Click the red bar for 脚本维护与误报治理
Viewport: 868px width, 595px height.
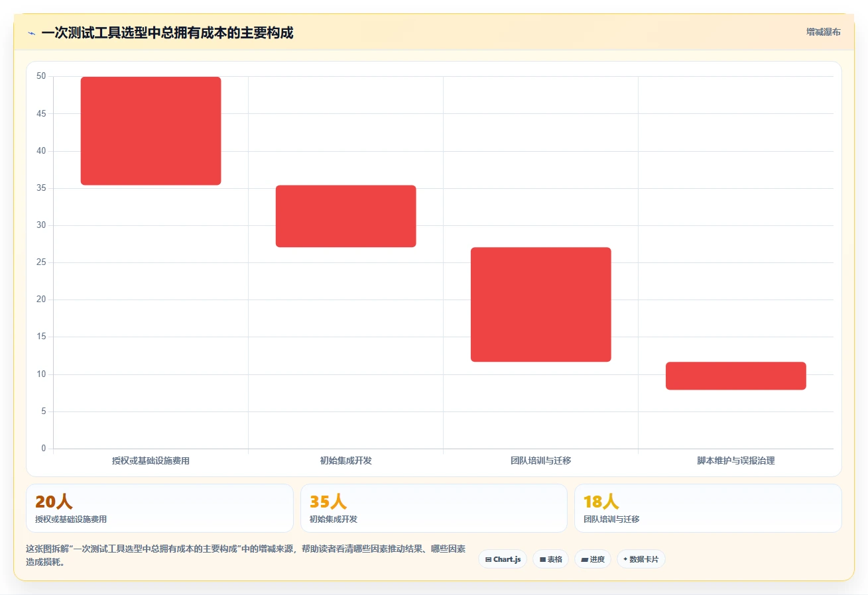pos(736,376)
